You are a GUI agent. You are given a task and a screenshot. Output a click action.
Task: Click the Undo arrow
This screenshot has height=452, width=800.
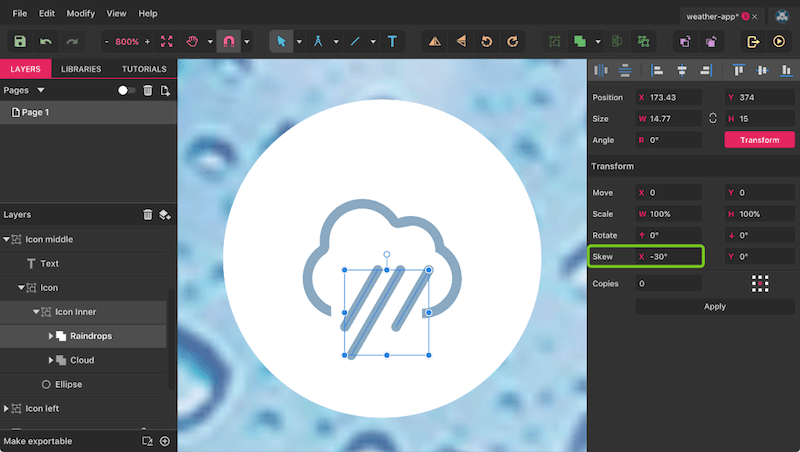pyautogui.click(x=45, y=41)
